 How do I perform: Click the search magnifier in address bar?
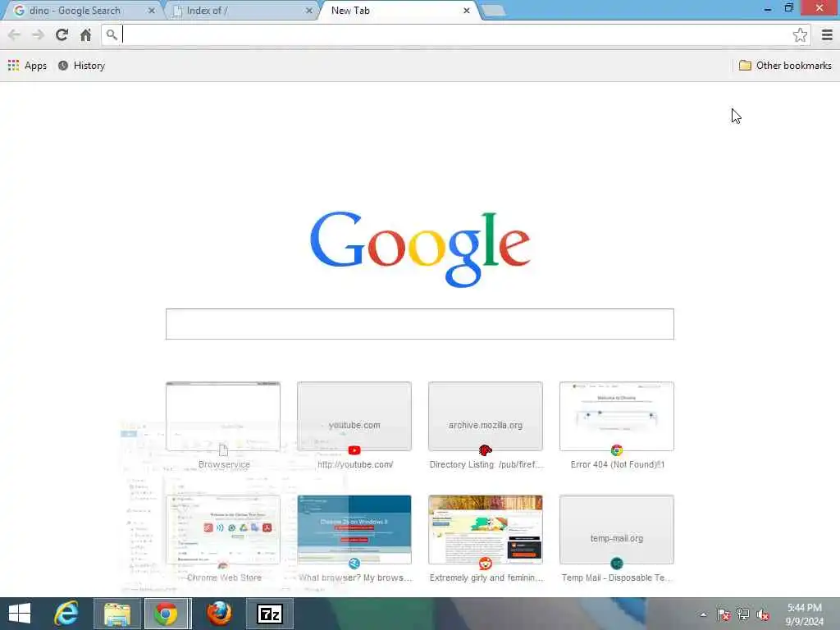pyautogui.click(x=112, y=34)
